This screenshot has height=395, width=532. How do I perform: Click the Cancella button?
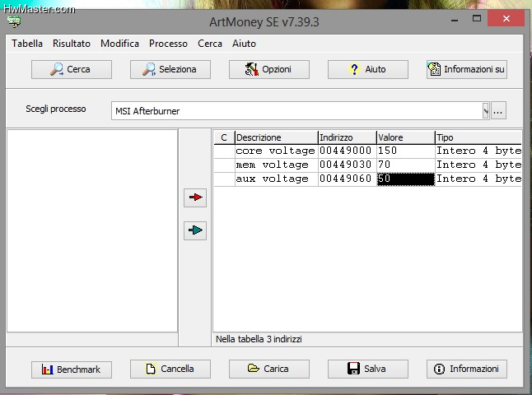click(170, 369)
